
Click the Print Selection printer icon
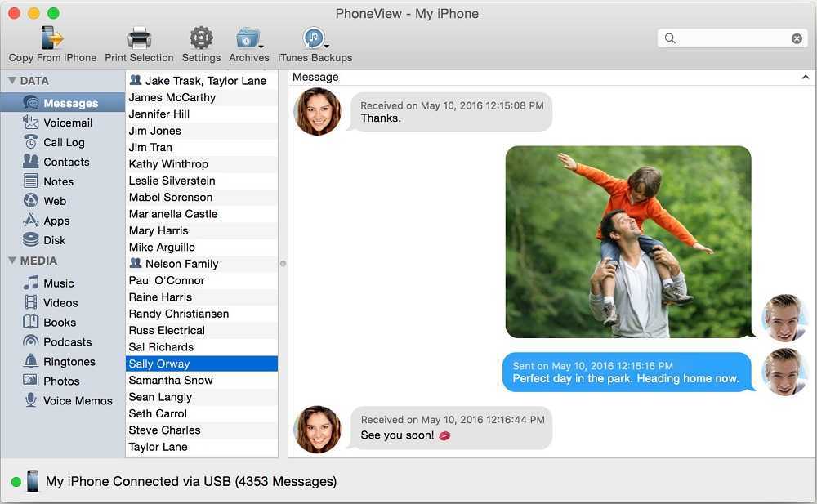139,38
